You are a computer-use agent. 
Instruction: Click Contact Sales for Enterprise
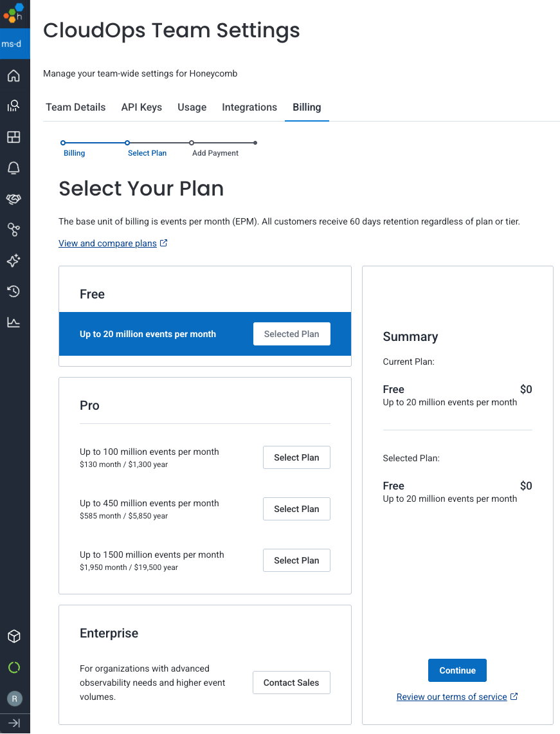pyautogui.click(x=291, y=682)
